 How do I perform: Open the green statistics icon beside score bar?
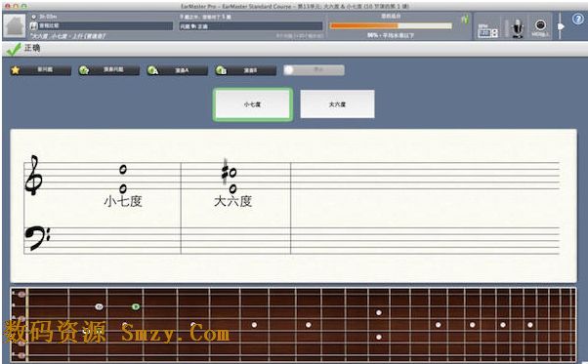click(x=465, y=20)
